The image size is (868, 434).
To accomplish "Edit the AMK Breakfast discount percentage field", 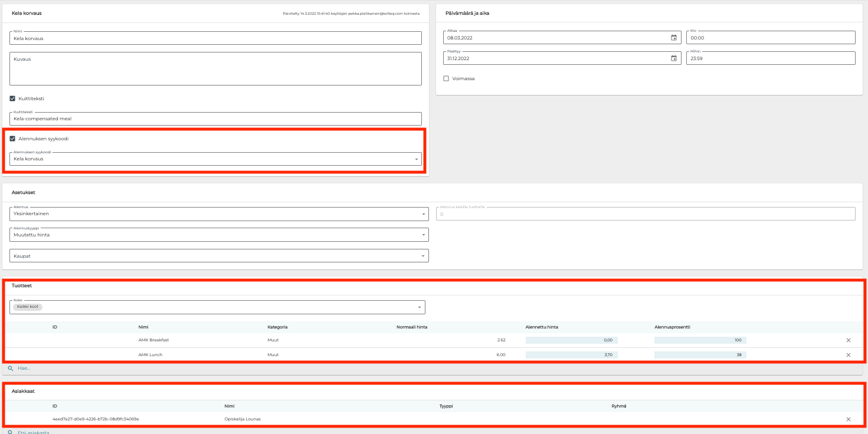I will [x=700, y=340].
